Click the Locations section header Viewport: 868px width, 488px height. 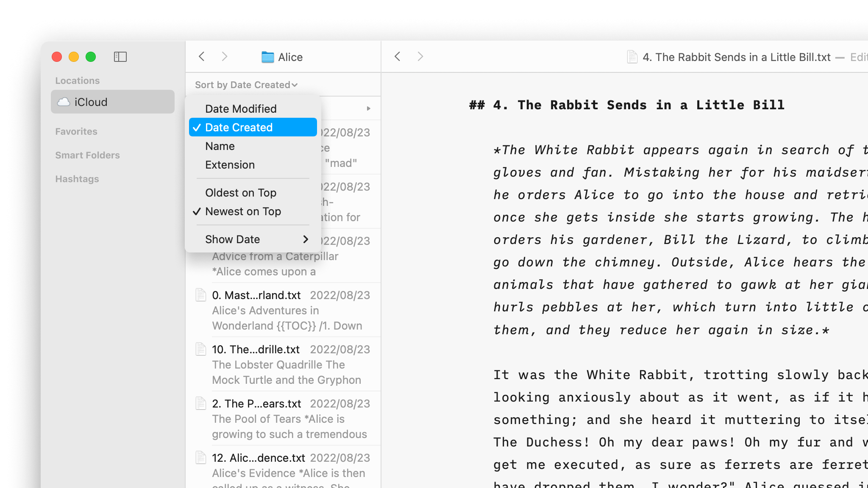pos(77,80)
